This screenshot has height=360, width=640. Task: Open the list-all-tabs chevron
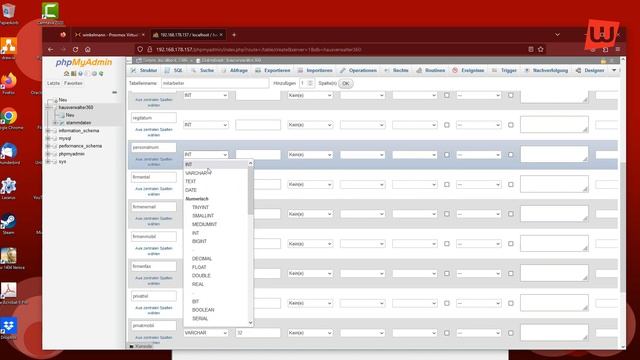pos(558,35)
